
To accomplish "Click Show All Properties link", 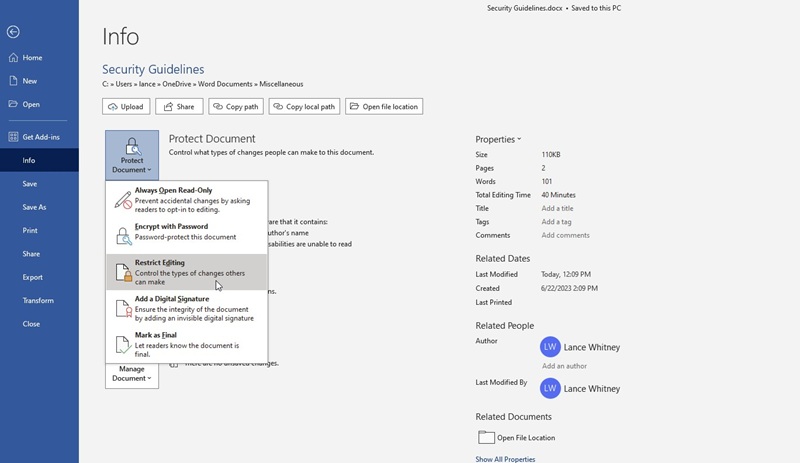I will (505, 459).
